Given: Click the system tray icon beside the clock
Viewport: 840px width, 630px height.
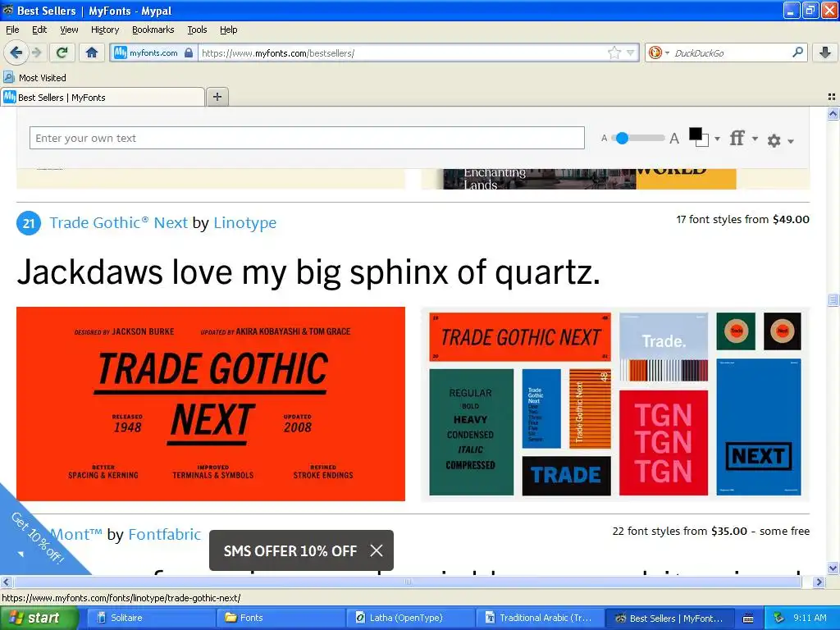Looking at the screenshot, I should point(779,618).
